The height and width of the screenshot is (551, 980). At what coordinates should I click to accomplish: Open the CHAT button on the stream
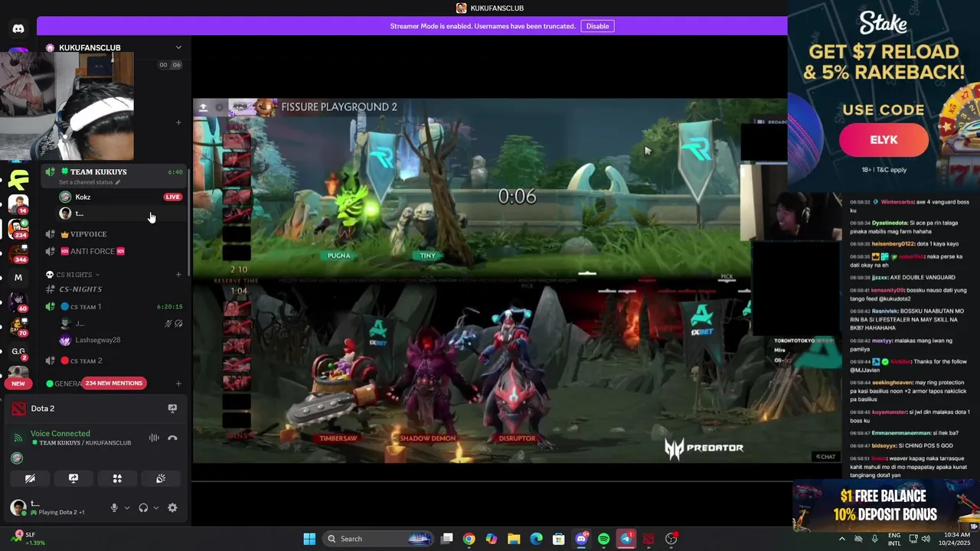point(825,457)
